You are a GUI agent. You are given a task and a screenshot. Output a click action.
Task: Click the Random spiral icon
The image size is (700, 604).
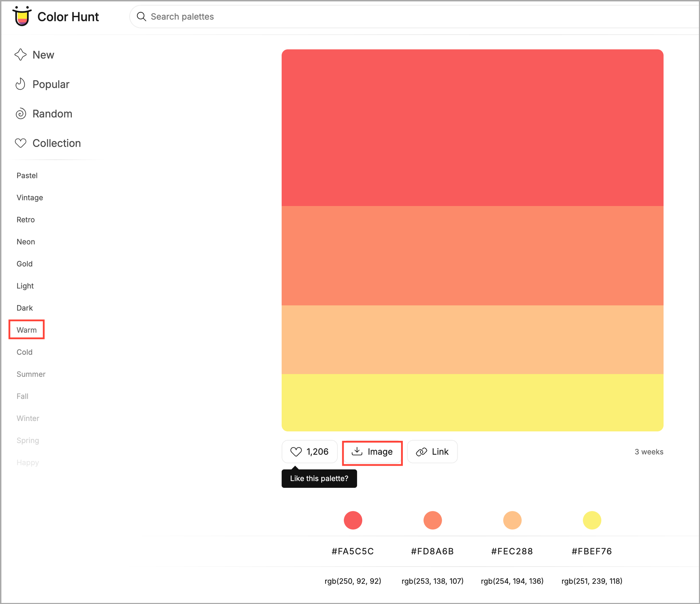(21, 114)
